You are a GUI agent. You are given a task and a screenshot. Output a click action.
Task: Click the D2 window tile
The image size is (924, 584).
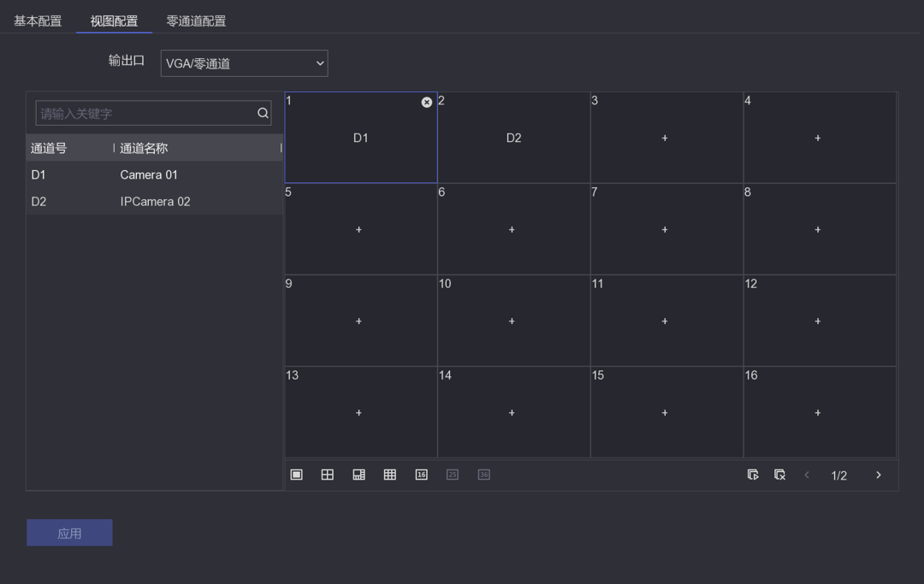point(513,138)
